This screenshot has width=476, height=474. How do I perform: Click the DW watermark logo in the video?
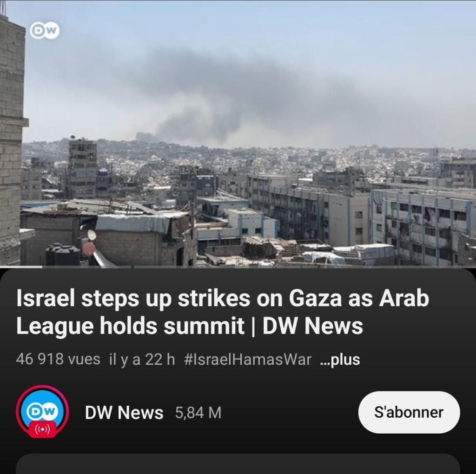tap(45, 30)
